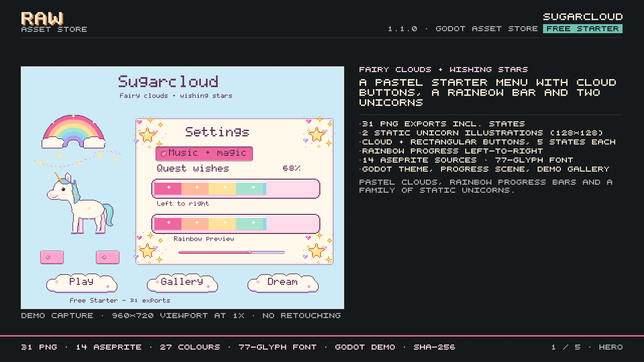Click GODOT ASSET STORE header text
Image resolution: width=644 pixels, height=362 pixels.
486,29
